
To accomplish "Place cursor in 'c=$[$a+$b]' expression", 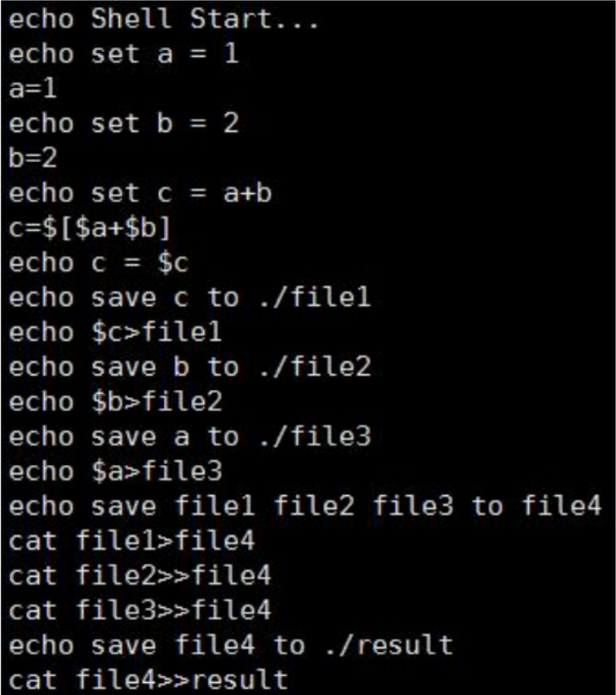I will pos(90,228).
